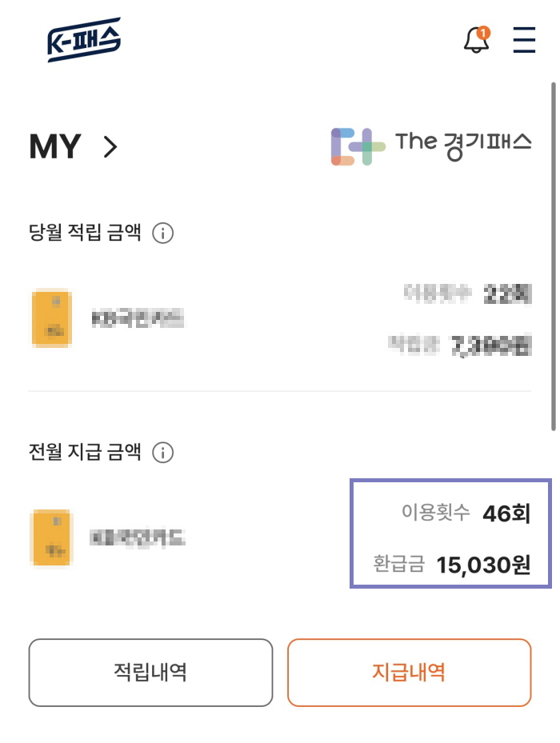Click the The 경기패스 logo icon
The height and width of the screenshot is (743, 560).
[x=358, y=146]
